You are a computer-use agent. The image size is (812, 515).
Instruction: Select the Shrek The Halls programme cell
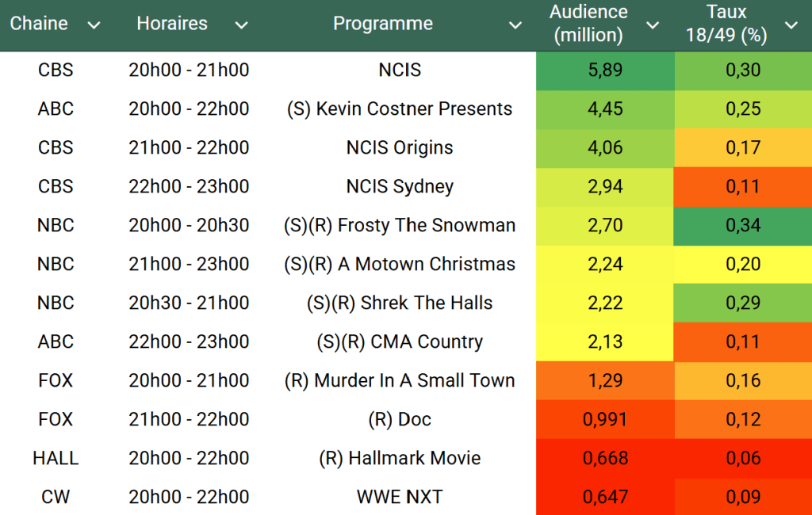tap(400, 303)
